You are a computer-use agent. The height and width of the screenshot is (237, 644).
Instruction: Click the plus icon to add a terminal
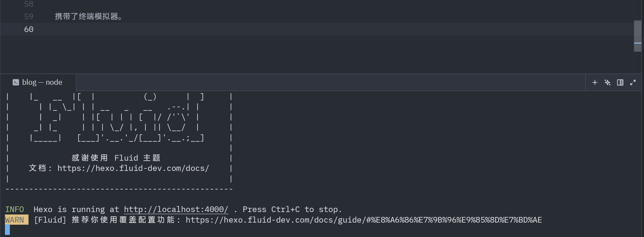(x=595, y=82)
